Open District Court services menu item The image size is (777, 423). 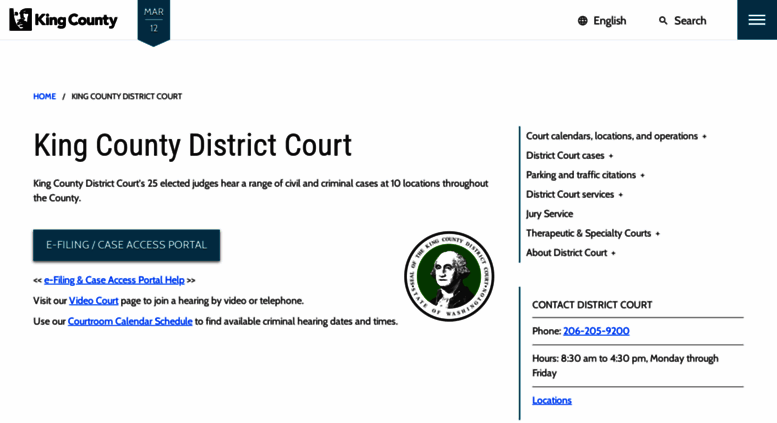(570, 194)
